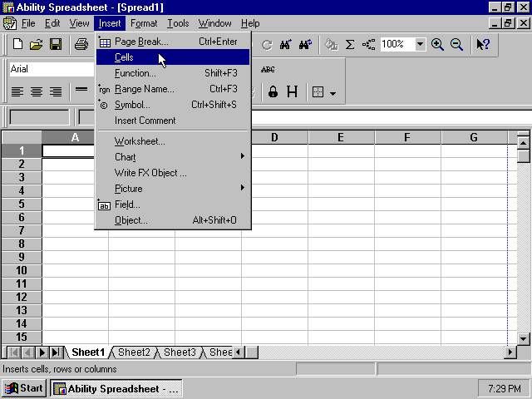Click the document icon left of File menu
Screen dimensions: 532x399
pos(9,23)
